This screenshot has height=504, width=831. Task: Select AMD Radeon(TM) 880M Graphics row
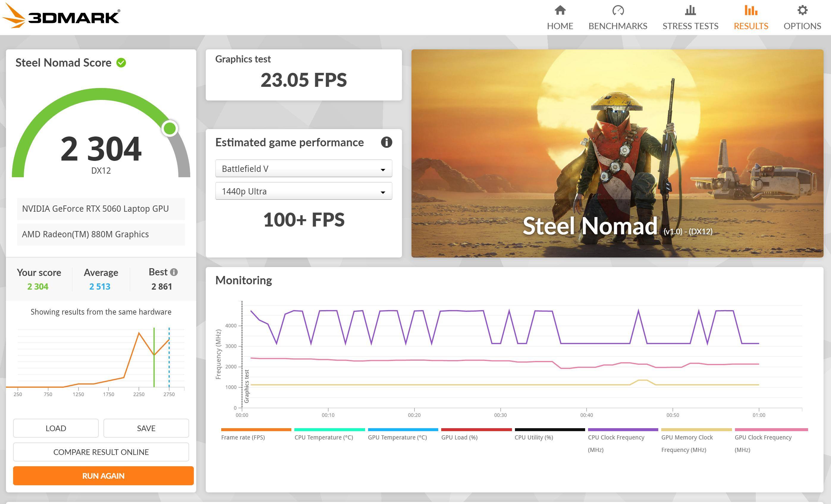pos(101,235)
